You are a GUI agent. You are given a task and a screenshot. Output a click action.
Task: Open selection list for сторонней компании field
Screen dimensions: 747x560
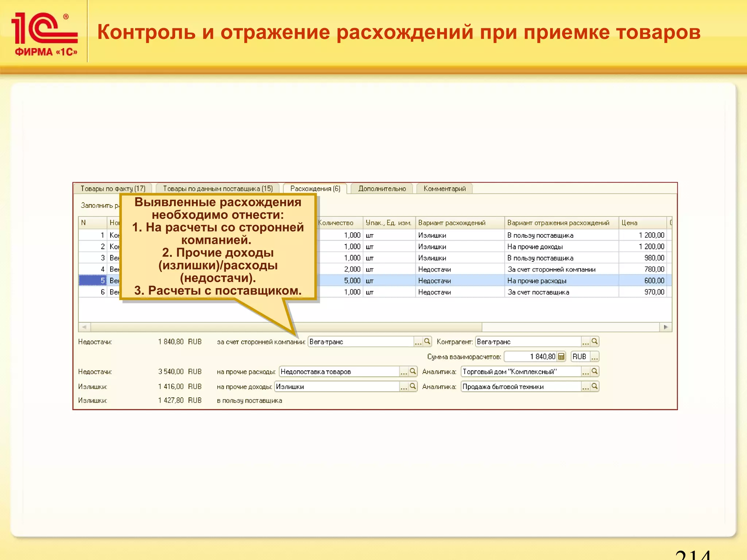(x=418, y=342)
